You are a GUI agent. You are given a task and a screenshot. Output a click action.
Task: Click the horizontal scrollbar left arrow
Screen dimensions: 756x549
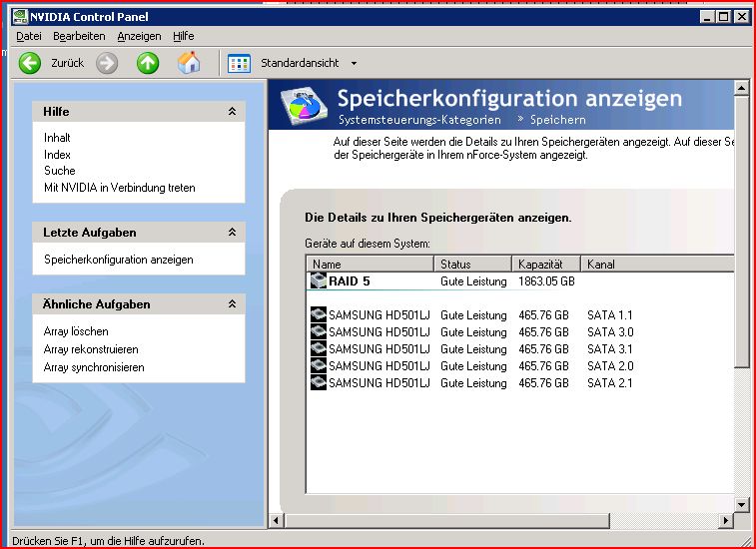tap(277, 521)
